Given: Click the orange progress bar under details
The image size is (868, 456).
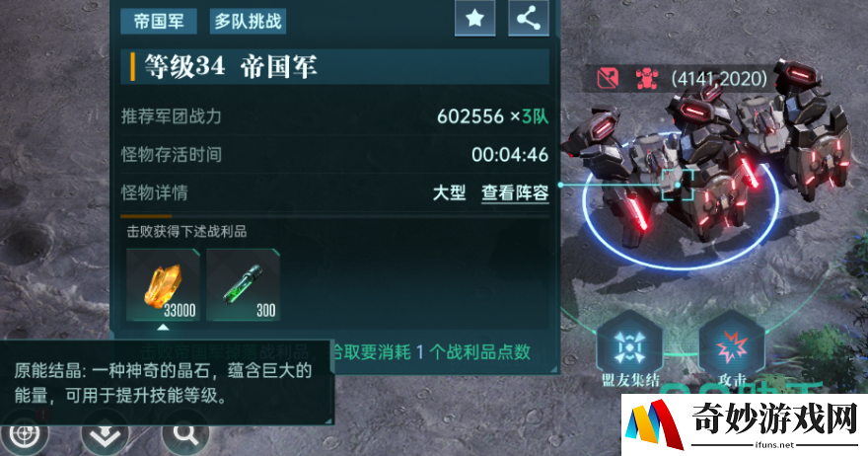Looking at the screenshot, I should 146,216.
